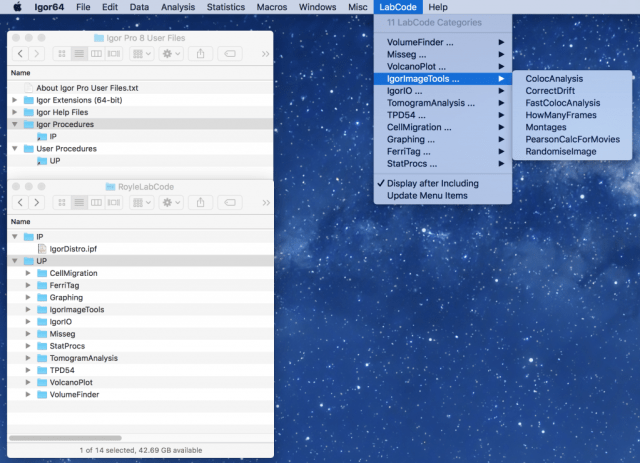Show more toolbar items in RoyleLabCode window
This screenshot has height=463, width=640.
266,203
